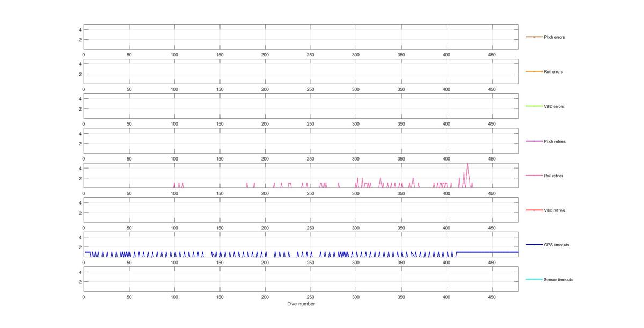The image size is (644, 328).
Task: Click the 'Pitch retries' legend label
Action: pos(554,141)
